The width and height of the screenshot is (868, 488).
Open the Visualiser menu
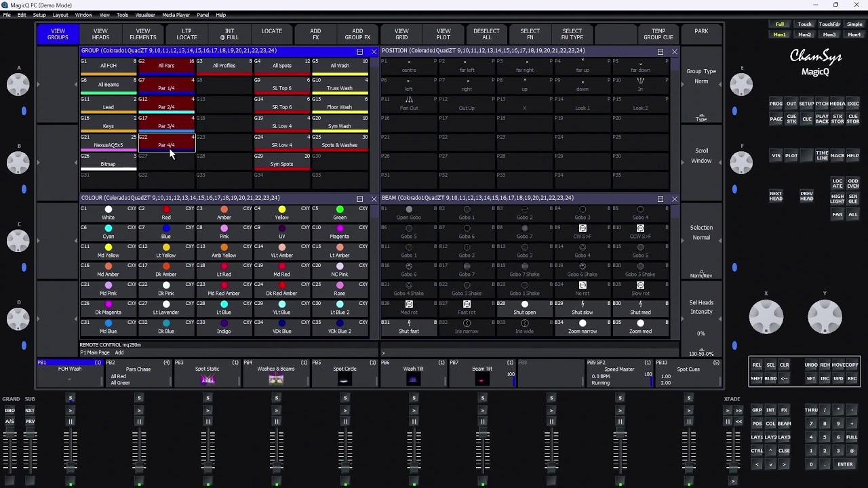click(x=145, y=15)
